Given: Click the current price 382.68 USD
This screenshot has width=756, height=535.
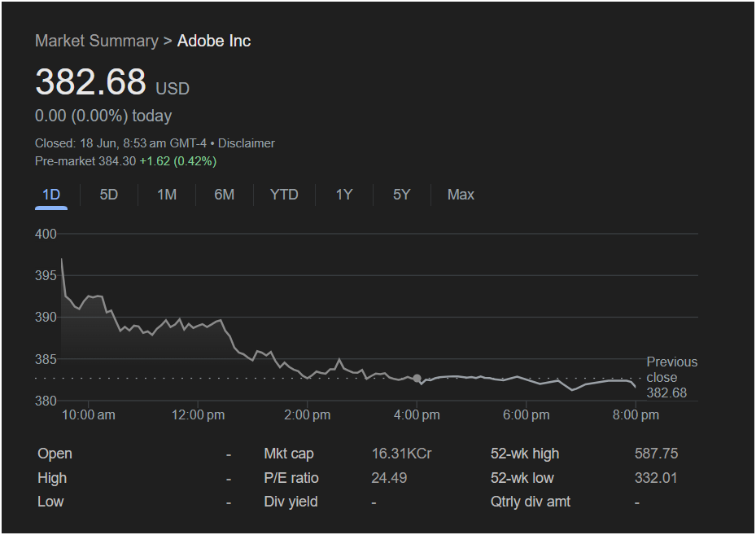Looking at the screenshot, I should click(111, 82).
